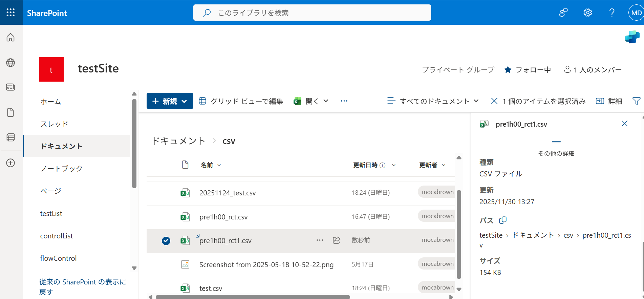The image size is (644, 299).
Task: Click the csv folder in the details pane path
Action: click(x=568, y=235)
